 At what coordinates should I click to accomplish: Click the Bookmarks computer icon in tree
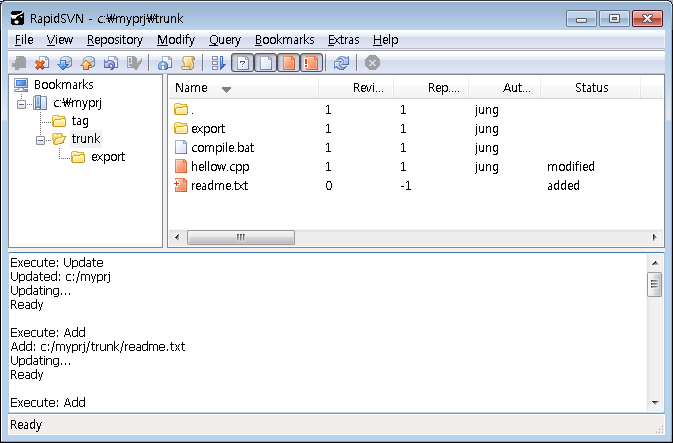[21, 85]
